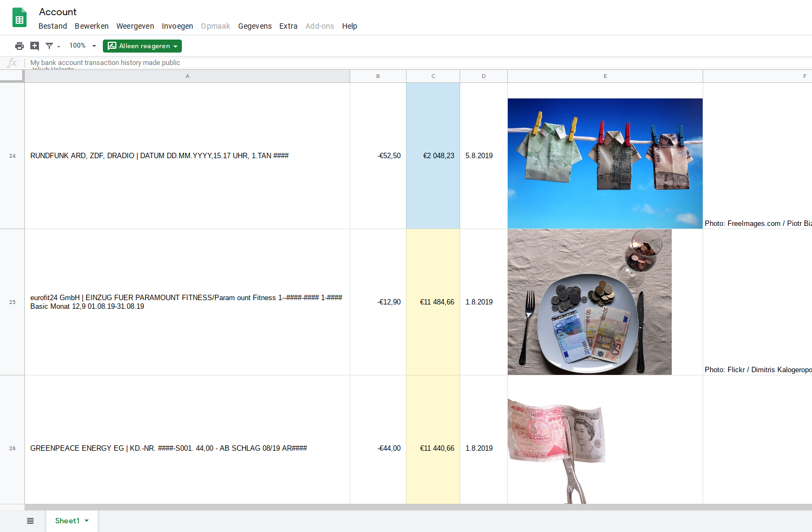Click the print icon
Image resolution: width=812 pixels, height=532 pixels.
tap(19, 46)
